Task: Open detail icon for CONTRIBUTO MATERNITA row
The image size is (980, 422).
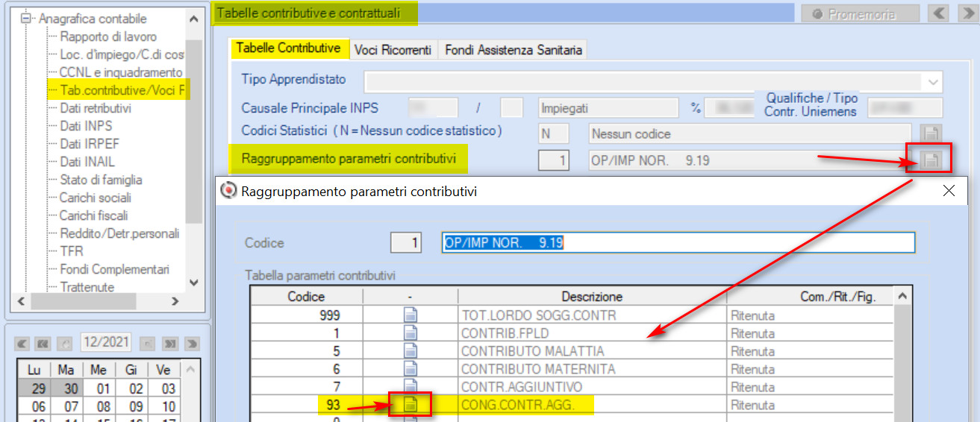Action: [411, 369]
